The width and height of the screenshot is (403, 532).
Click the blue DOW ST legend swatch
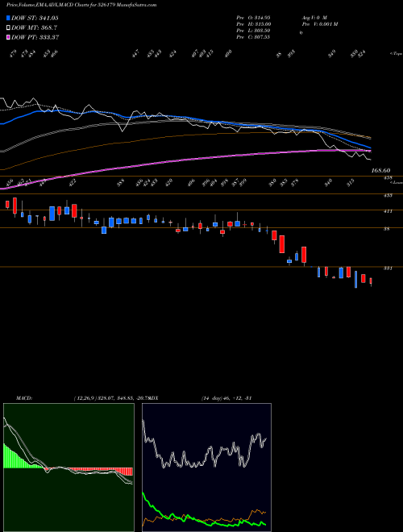[8, 18]
